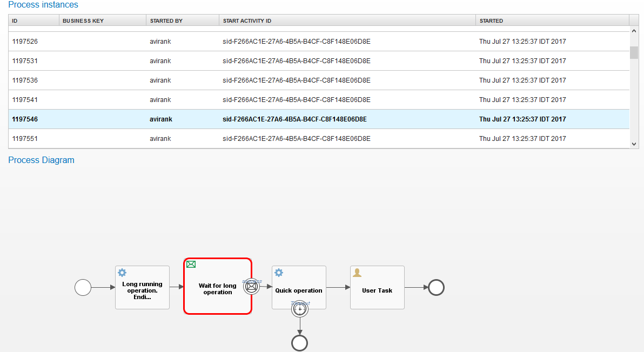Click the gear icon on Quick operation task

pos(279,273)
